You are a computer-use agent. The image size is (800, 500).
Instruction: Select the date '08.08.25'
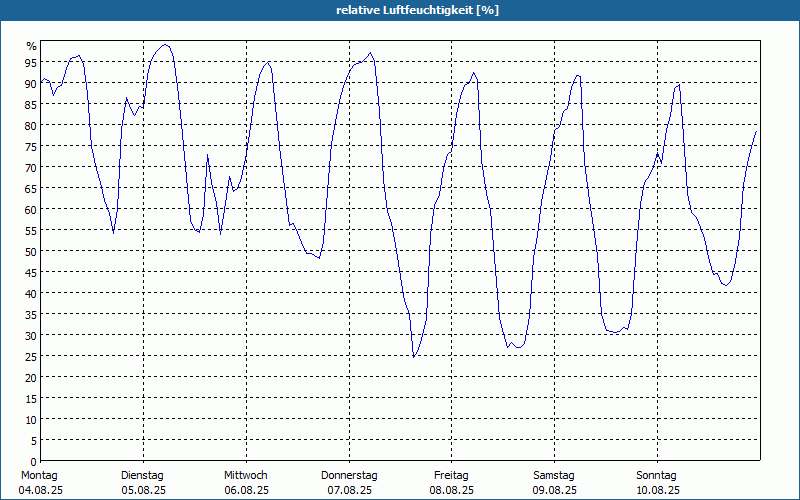452,490
